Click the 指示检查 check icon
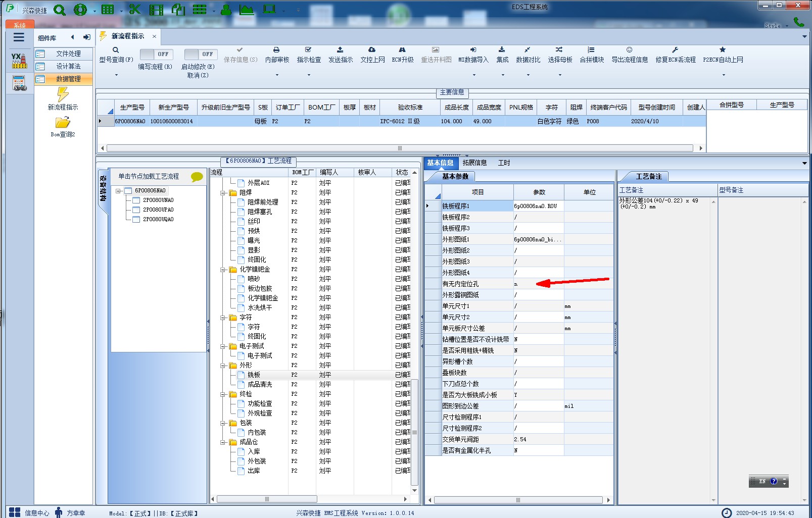 [x=308, y=50]
